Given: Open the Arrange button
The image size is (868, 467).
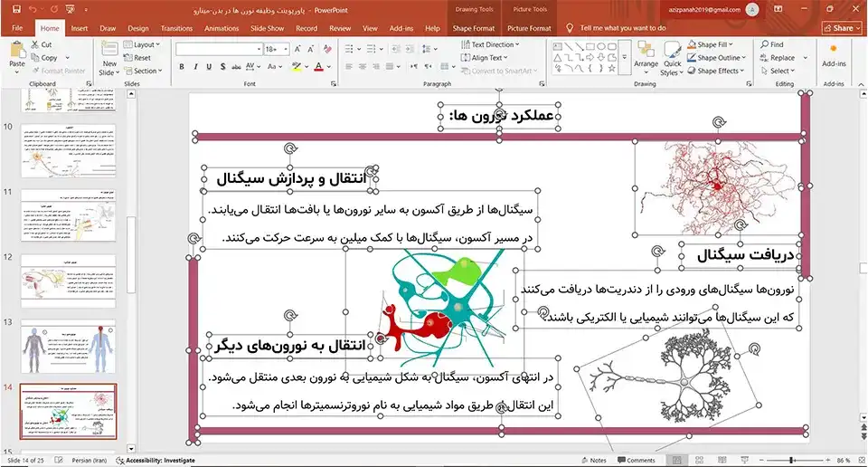Looking at the screenshot, I should 646,56.
